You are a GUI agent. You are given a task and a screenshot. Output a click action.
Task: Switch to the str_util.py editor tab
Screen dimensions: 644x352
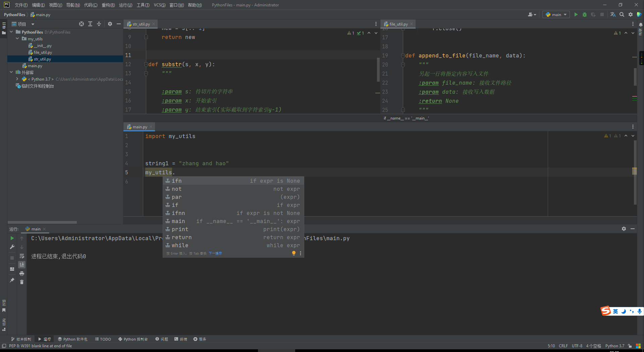141,24
